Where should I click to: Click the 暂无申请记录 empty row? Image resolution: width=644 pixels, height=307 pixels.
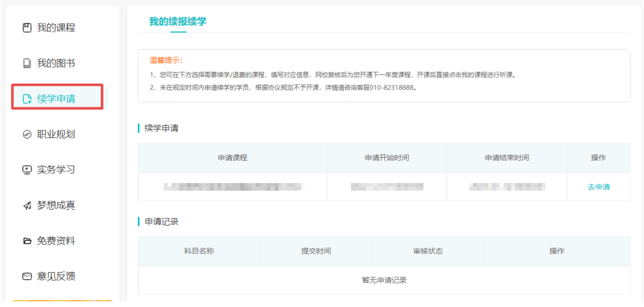pyautogui.click(x=384, y=280)
